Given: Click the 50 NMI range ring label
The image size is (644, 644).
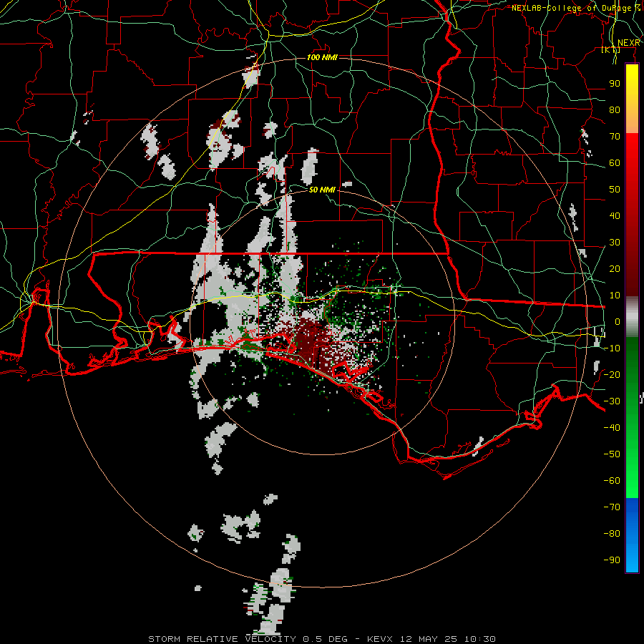Looking at the screenshot, I should coord(322,190).
